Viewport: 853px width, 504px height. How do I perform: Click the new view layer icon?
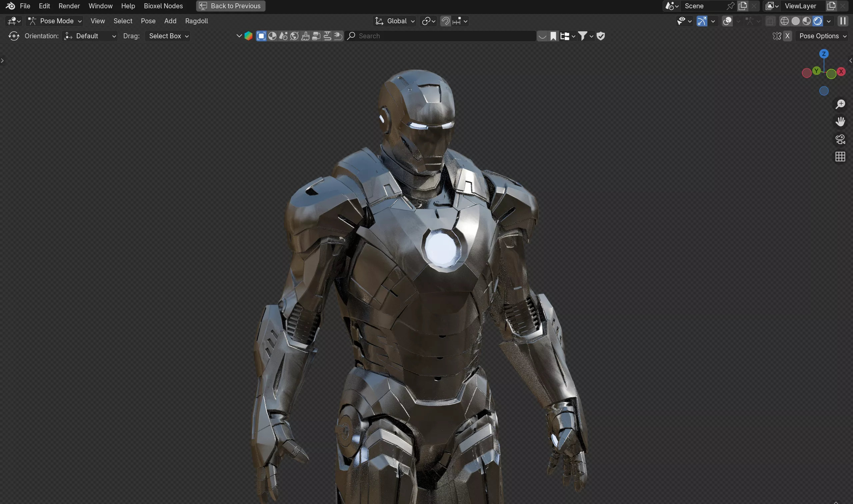(831, 6)
